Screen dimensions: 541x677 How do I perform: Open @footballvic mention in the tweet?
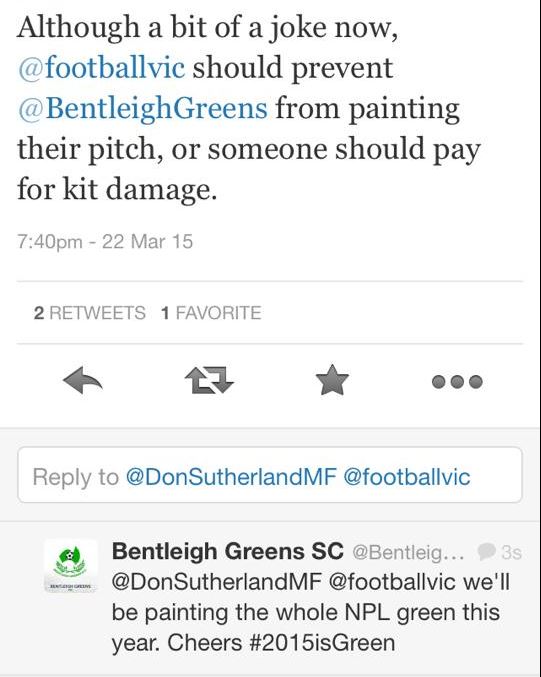(x=101, y=68)
